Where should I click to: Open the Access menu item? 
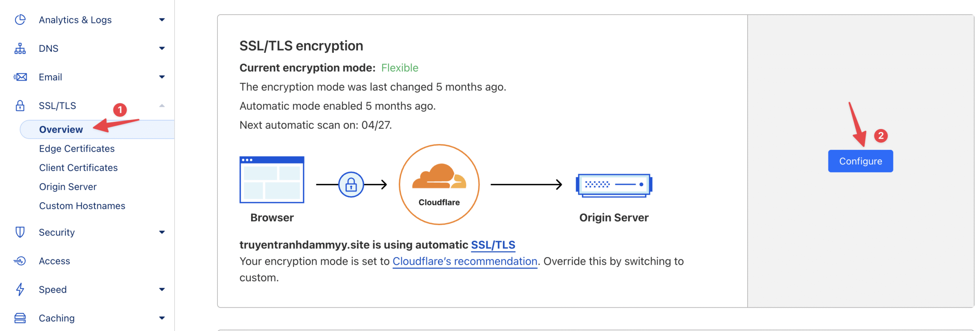54,261
